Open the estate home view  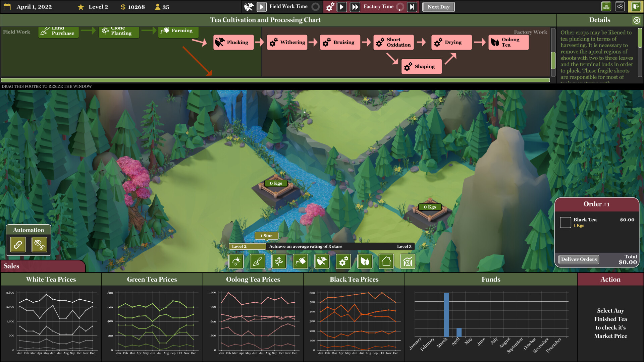click(x=386, y=261)
